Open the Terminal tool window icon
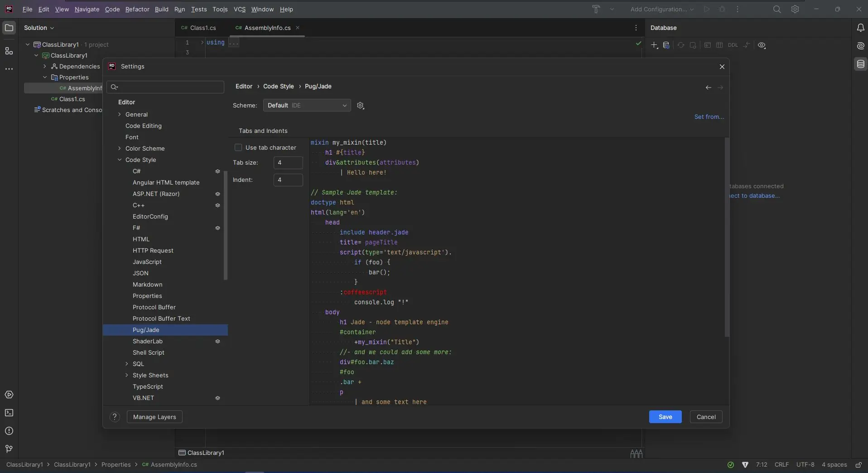The height and width of the screenshot is (473, 868). (9, 413)
